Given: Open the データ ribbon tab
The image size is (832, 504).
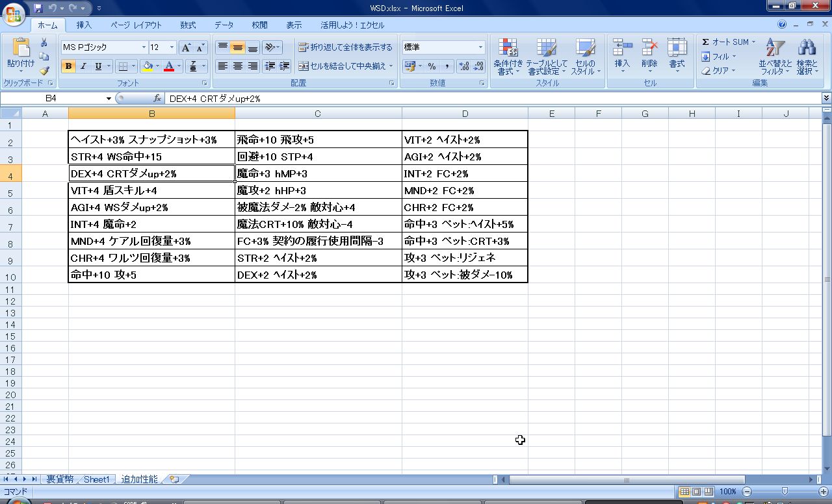Looking at the screenshot, I should [x=224, y=25].
